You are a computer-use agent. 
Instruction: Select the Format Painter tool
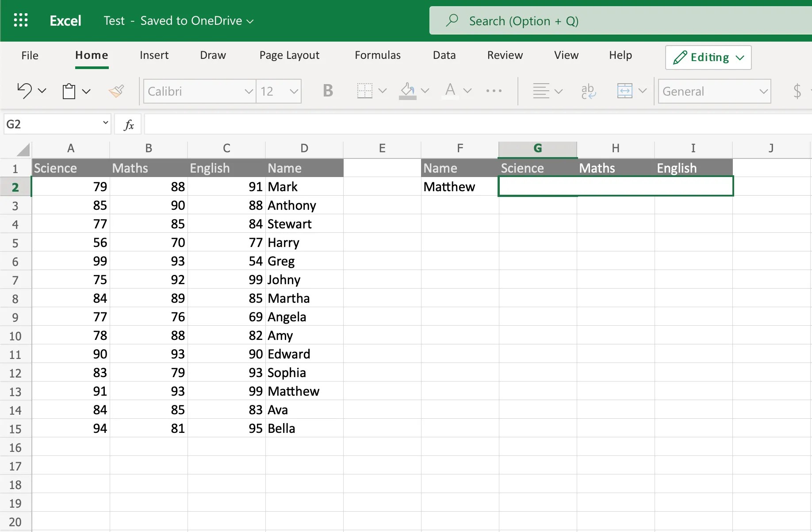pyautogui.click(x=116, y=91)
